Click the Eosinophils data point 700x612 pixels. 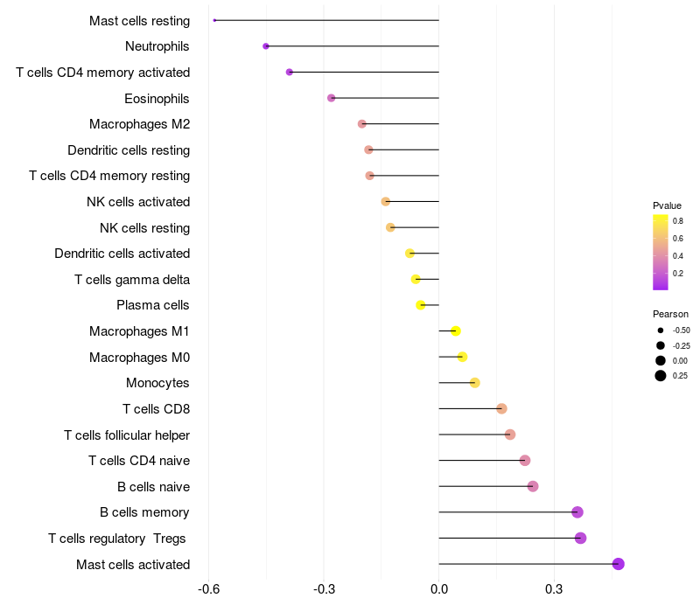pyautogui.click(x=332, y=98)
